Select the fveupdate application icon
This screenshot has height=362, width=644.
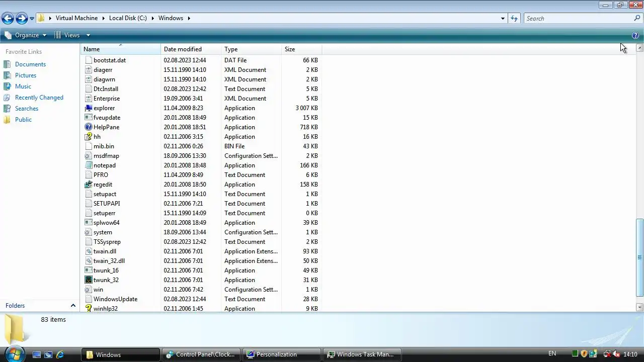[89, 118]
